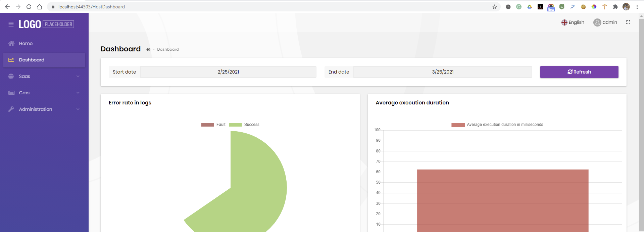The width and height of the screenshot is (644, 232).
Task: Open the English language selector
Action: pos(573,22)
